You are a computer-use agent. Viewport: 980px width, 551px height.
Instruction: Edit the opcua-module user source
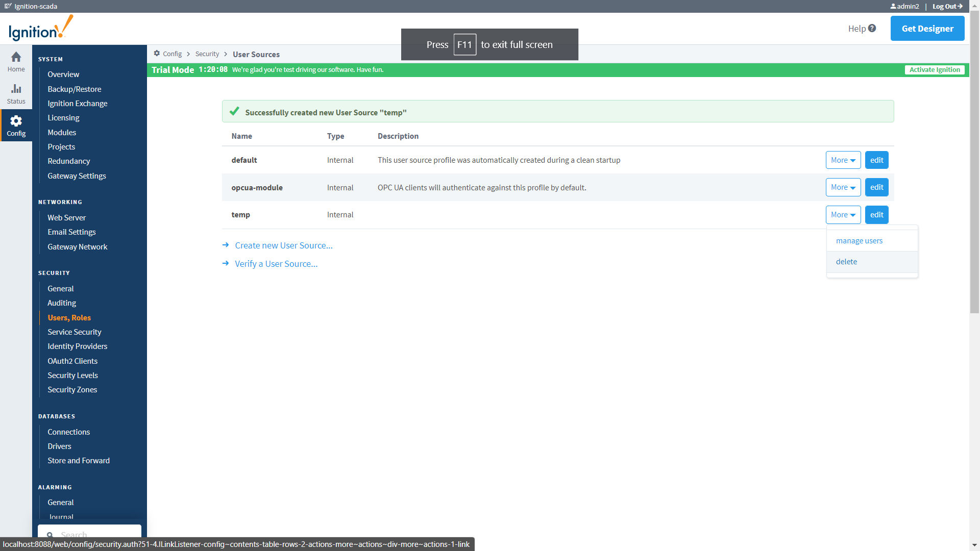(x=876, y=187)
